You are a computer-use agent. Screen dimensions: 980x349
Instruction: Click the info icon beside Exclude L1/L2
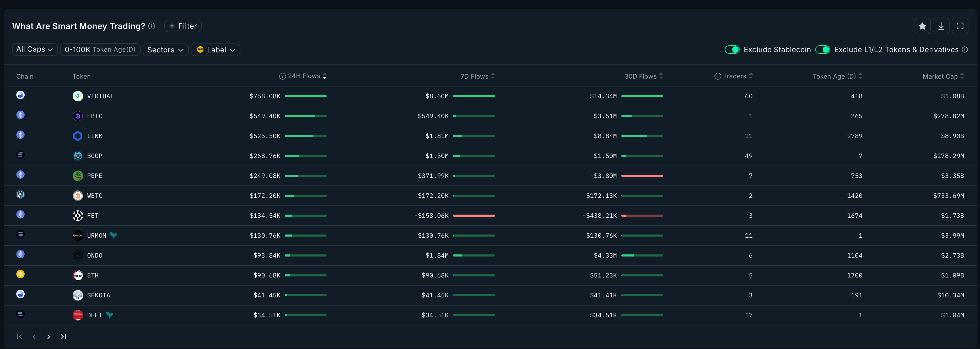point(965,50)
